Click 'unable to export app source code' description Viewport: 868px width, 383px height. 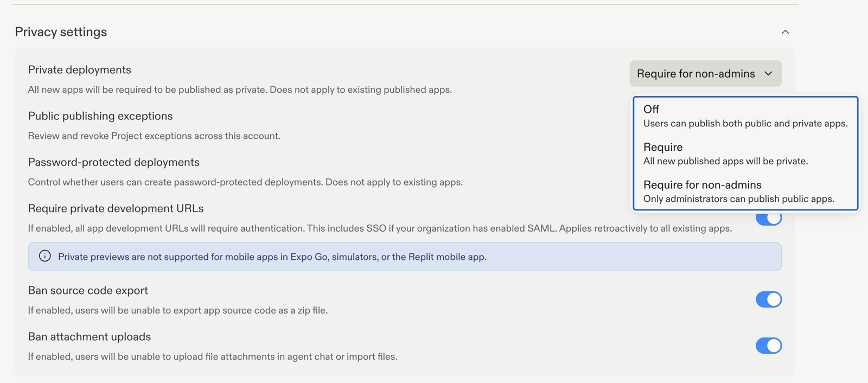click(x=178, y=310)
